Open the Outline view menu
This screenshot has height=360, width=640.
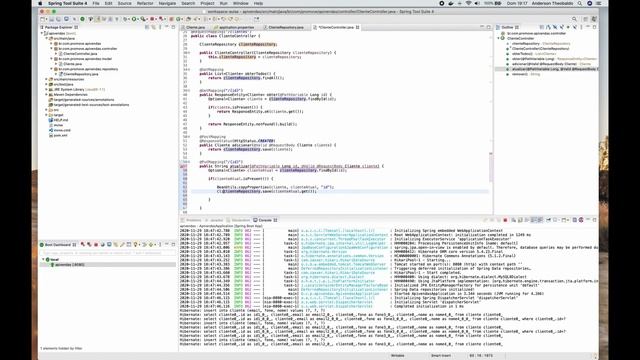click(x=581, y=27)
